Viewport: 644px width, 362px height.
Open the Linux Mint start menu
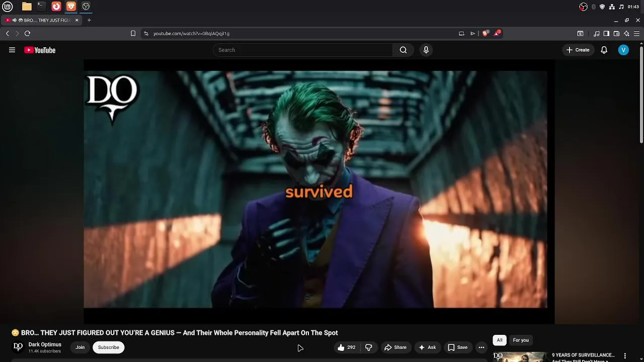(7, 7)
